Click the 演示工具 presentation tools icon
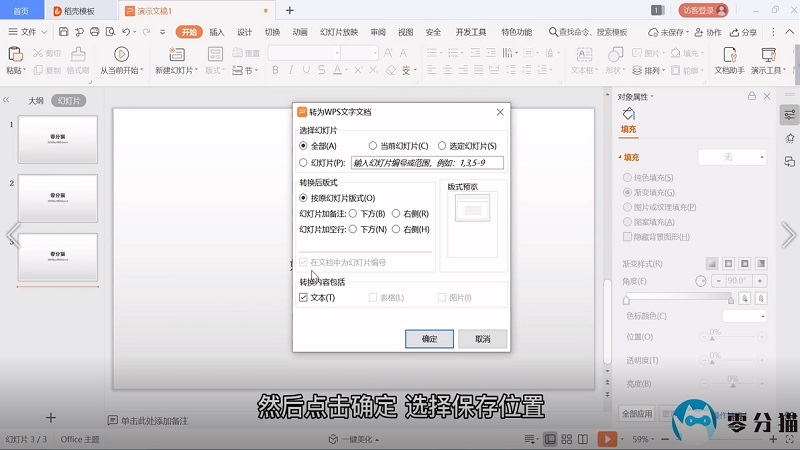800x450 pixels. coord(769,54)
